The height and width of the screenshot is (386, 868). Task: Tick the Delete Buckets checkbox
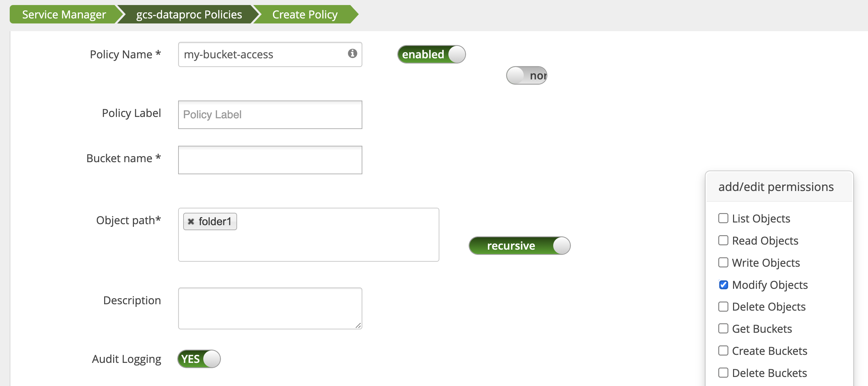723,373
